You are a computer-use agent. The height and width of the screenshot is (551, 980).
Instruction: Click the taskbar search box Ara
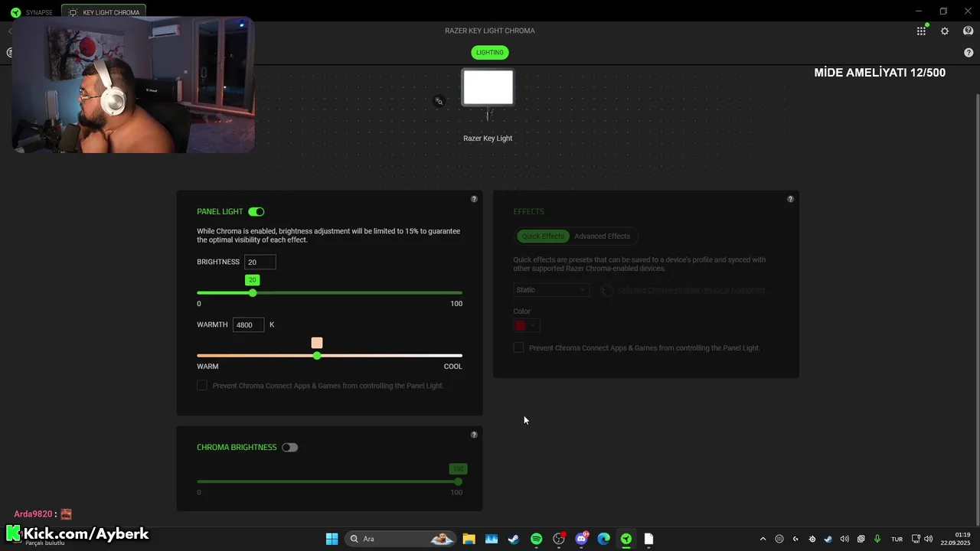coord(400,539)
